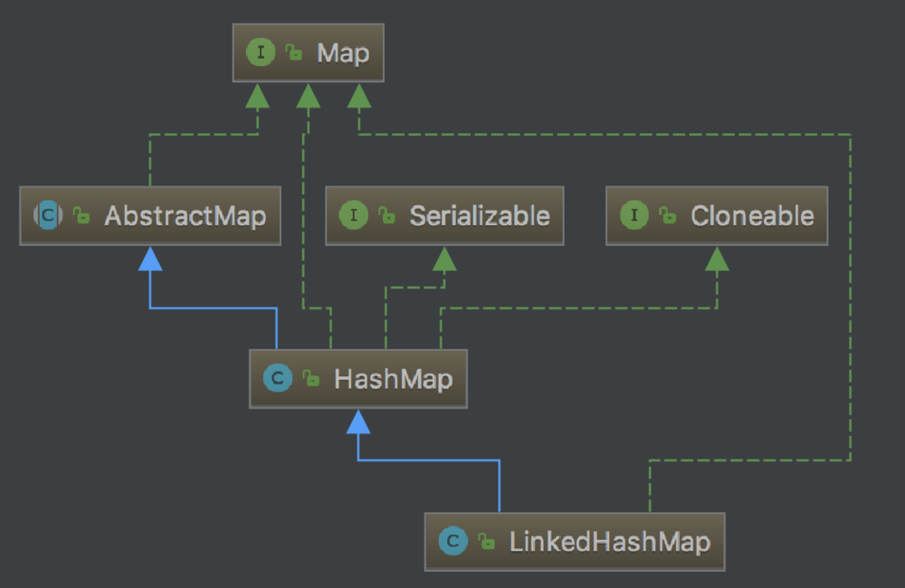Screen dimensions: 905x588
Task: Click the abstract class icon on AbstractMap
Action: pyautogui.click(x=47, y=215)
